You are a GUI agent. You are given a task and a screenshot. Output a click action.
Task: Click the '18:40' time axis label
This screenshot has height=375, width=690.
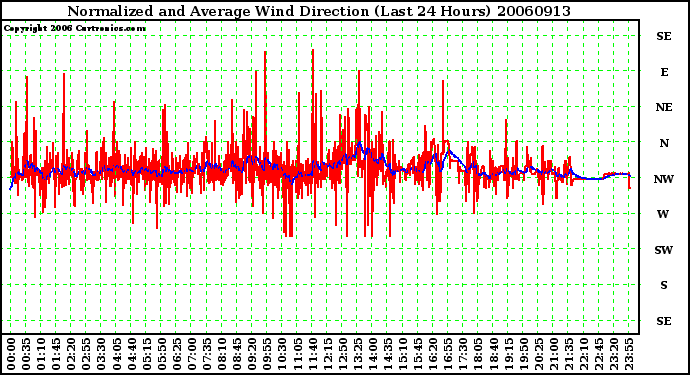pos(493,354)
